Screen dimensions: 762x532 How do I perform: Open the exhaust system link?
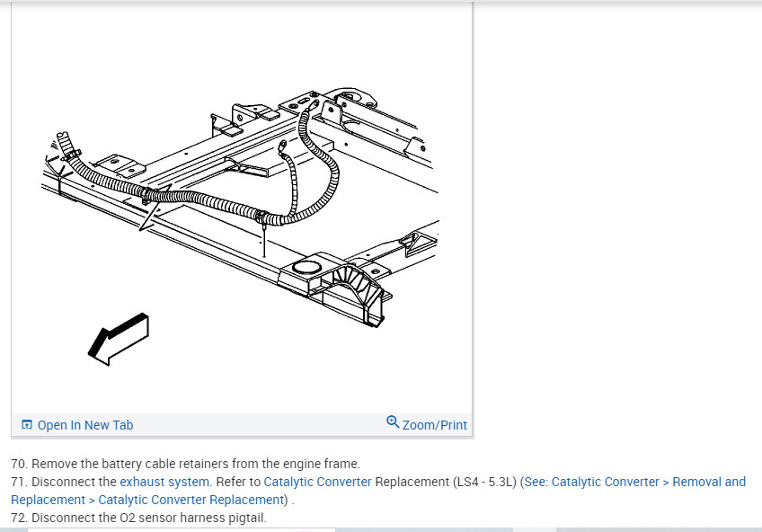pyautogui.click(x=164, y=482)
